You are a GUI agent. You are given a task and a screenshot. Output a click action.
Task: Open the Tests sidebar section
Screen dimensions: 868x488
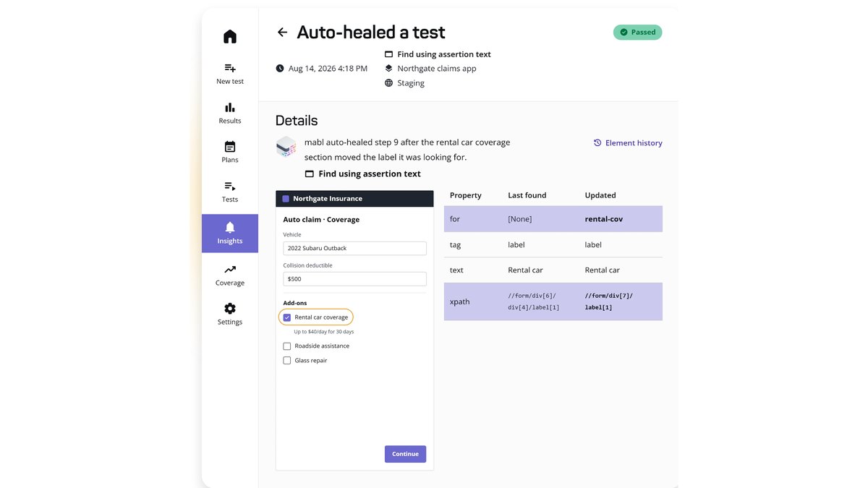click(x=230, y=191)
